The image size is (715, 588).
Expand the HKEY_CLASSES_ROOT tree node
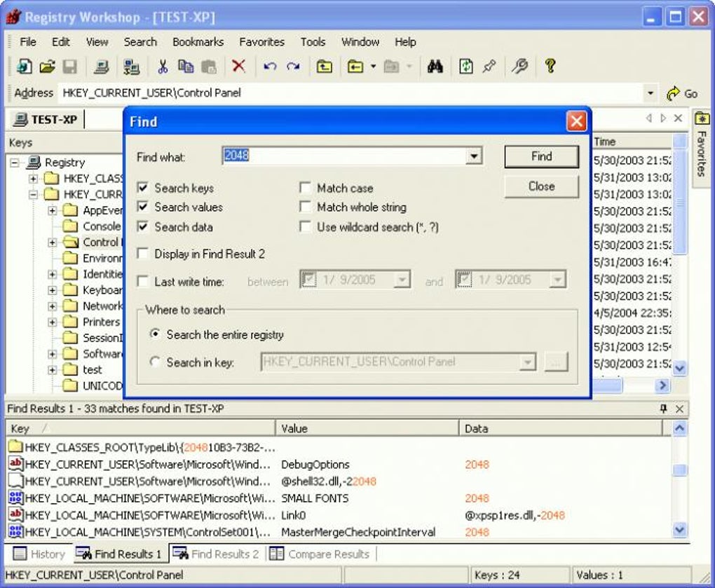(33, 178)
